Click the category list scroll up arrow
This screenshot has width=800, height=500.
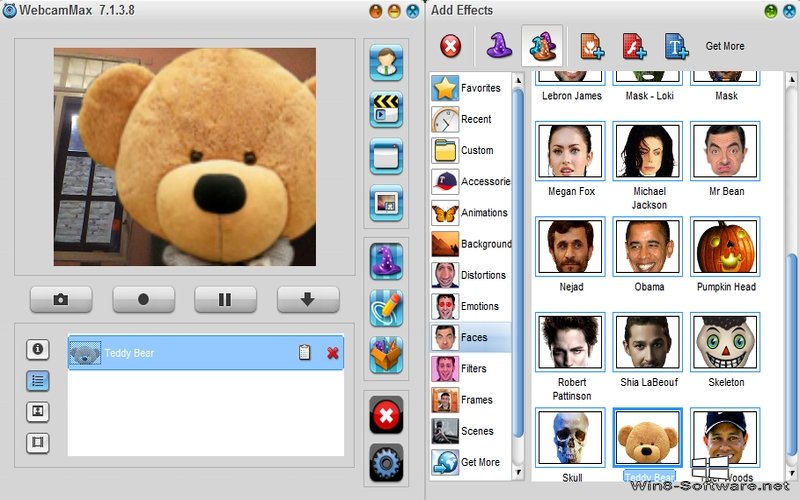point(518,80)
